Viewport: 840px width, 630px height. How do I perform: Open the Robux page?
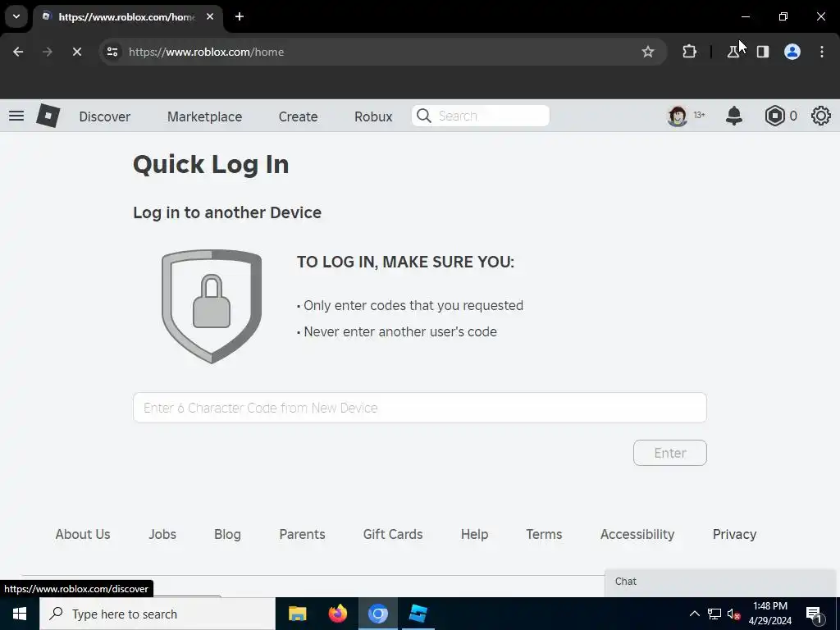coord(373,116)
